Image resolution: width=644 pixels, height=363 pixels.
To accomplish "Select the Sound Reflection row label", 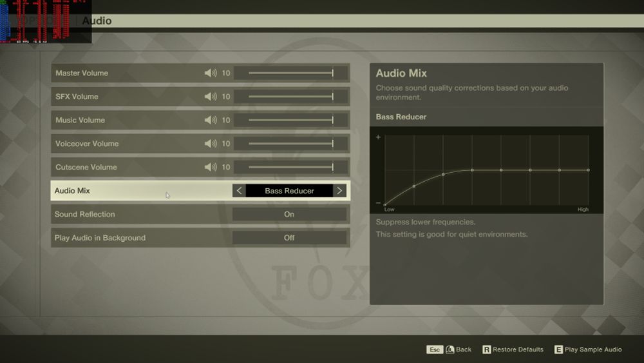I will click(x=84, y=214).
